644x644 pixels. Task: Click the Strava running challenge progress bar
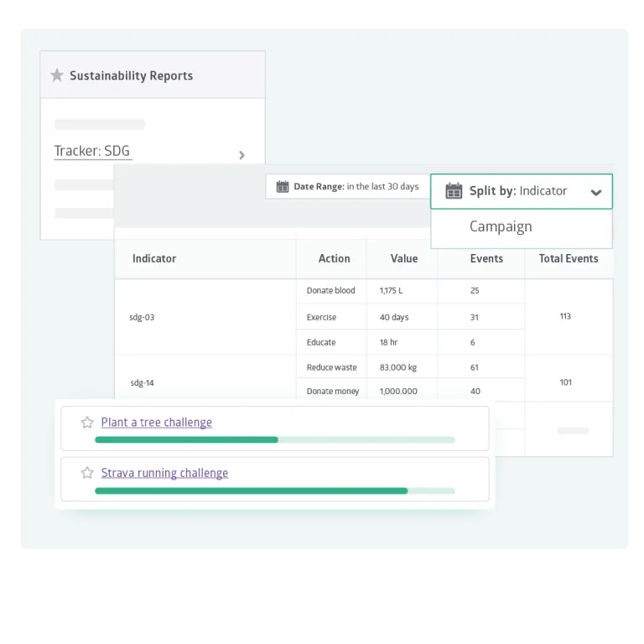pyautogui.click(x=274, y=491)
